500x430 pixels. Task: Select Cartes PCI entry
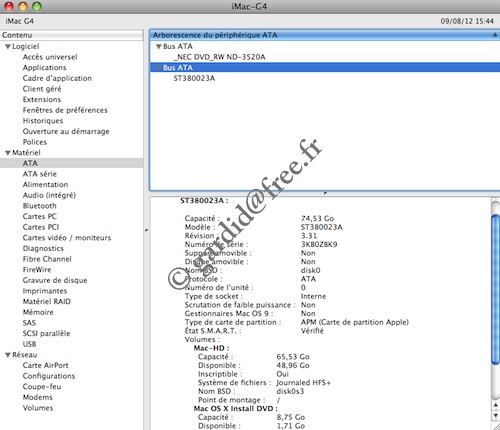[x=41, y=227]
